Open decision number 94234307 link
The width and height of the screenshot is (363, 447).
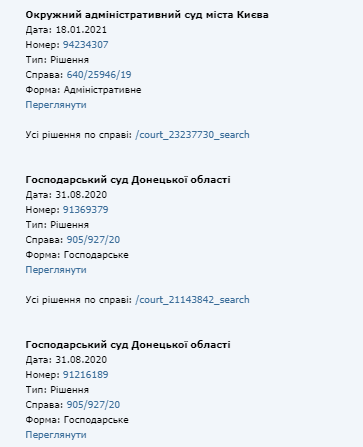(86, 45)
